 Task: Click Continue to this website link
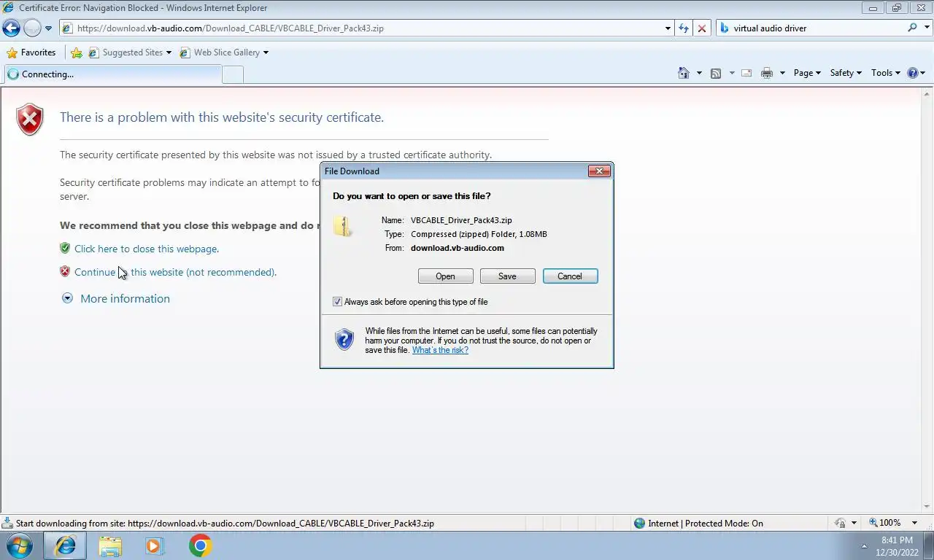tap(175, 272)
